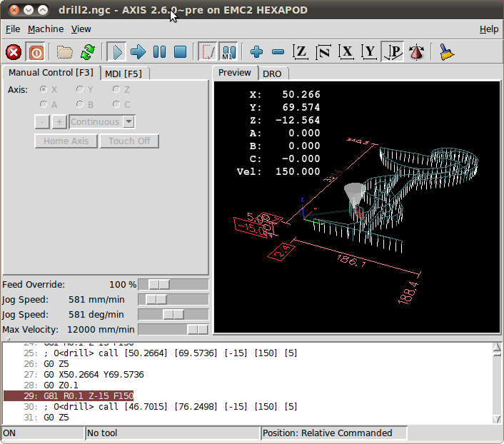
Task: Click the Vel: 150.000 readout
Action: click(278, 171)
